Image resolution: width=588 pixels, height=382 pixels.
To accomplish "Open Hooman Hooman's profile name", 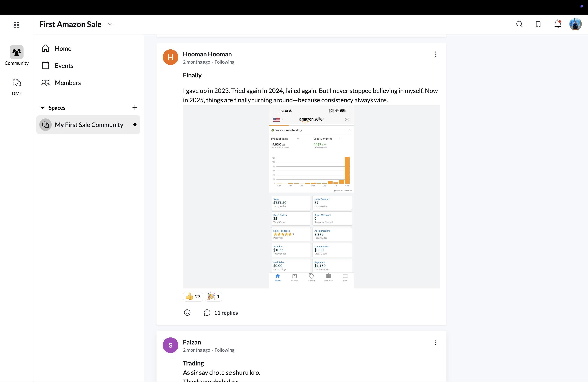I will coord(207,54).
